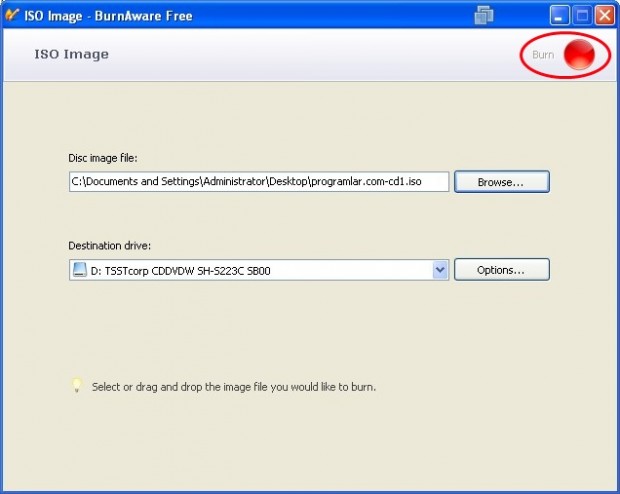The width and height of the screenshot is (620, 494).
Task: Maximize the BurnAware Free window
Action: tap(582, 16)
